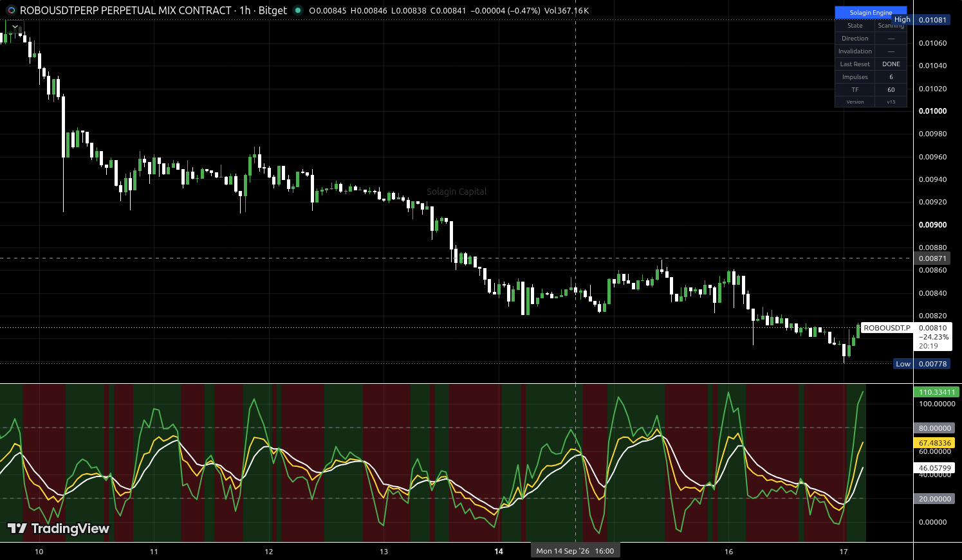The height and width of the screenshot is (560, 962).
Task: Click the Last Reset row label
Action: pos(855,64)
